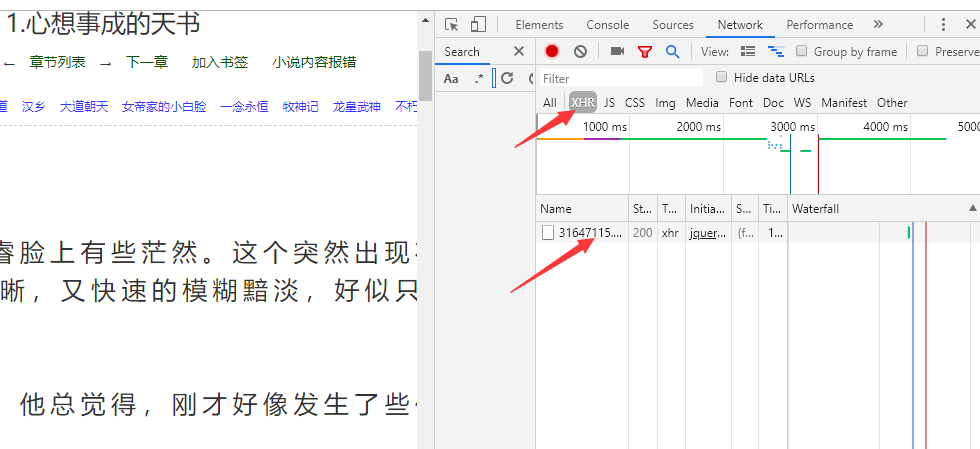
Task: Open the 女帝家的小白脸 novel link
Action: coord(164,107)
